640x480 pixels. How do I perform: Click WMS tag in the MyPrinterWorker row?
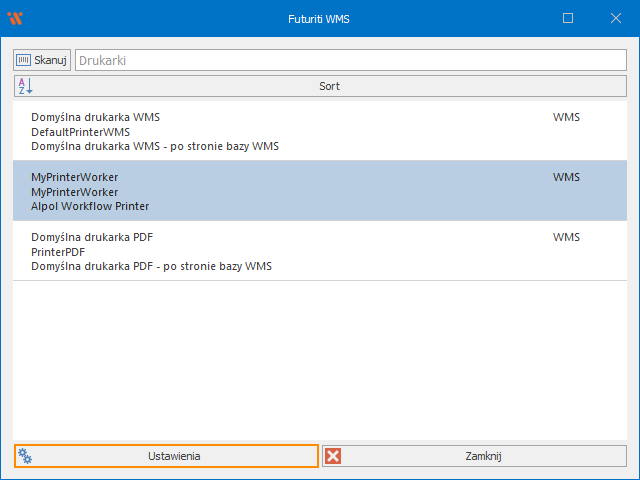pos(566,177)
